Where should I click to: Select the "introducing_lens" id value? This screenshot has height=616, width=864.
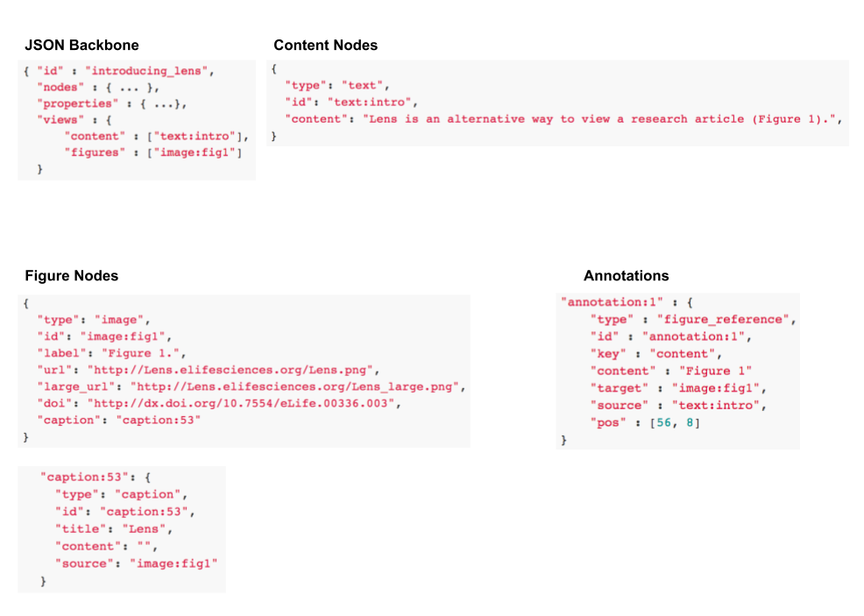(146, 71)
